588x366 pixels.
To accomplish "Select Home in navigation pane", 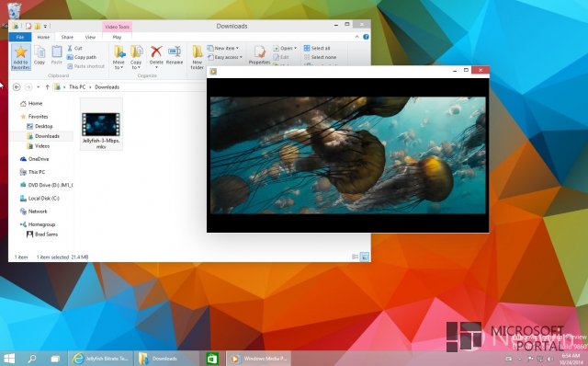I will point(31,104).
